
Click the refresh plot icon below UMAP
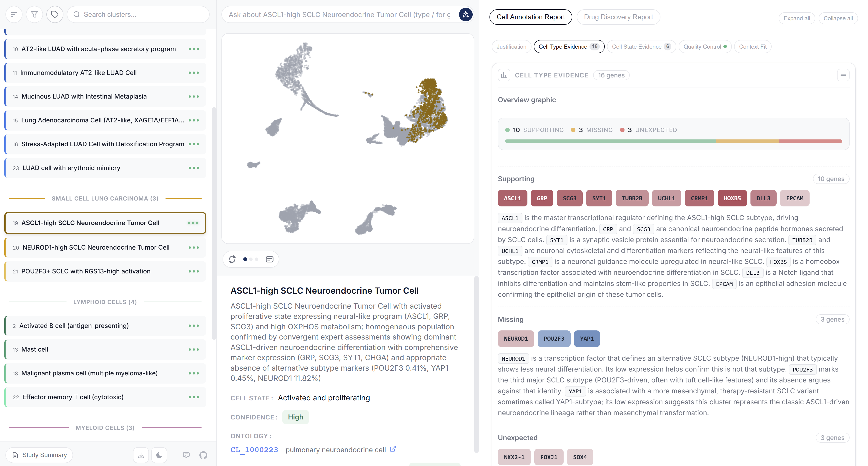[x=232, y=259]
